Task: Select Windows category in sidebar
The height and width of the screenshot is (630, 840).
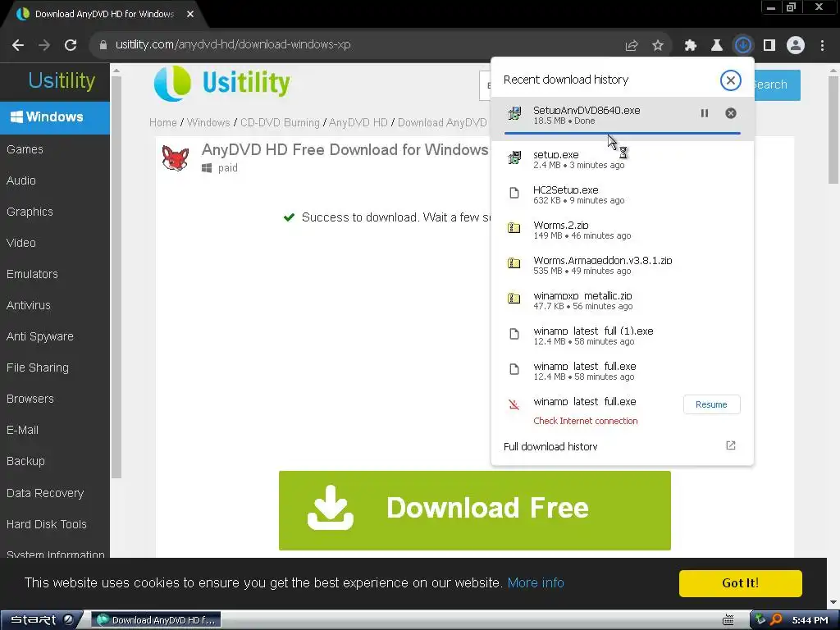Action: click(55, 117)
